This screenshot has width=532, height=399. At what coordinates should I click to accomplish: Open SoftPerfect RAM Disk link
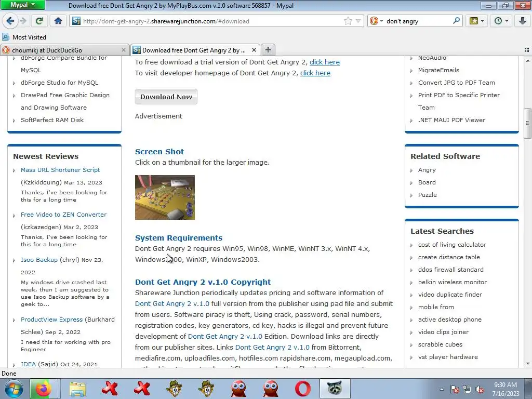pos(52,120)
